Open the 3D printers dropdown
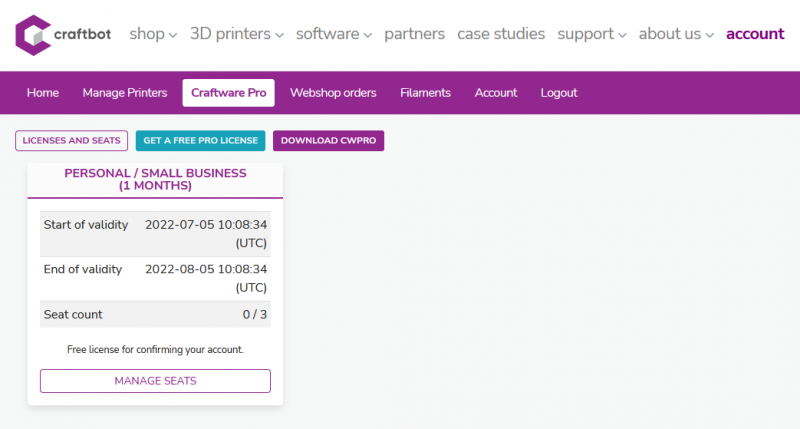 237,34
